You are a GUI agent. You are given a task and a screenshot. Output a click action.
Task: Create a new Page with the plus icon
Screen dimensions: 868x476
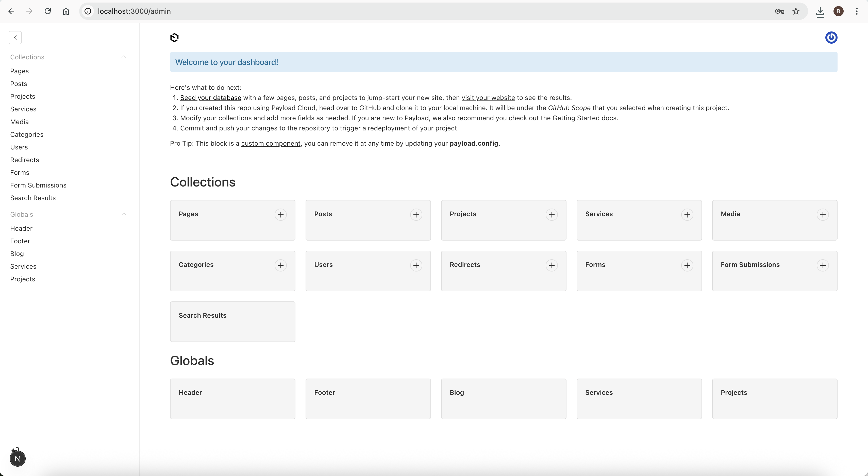point(280,215)
